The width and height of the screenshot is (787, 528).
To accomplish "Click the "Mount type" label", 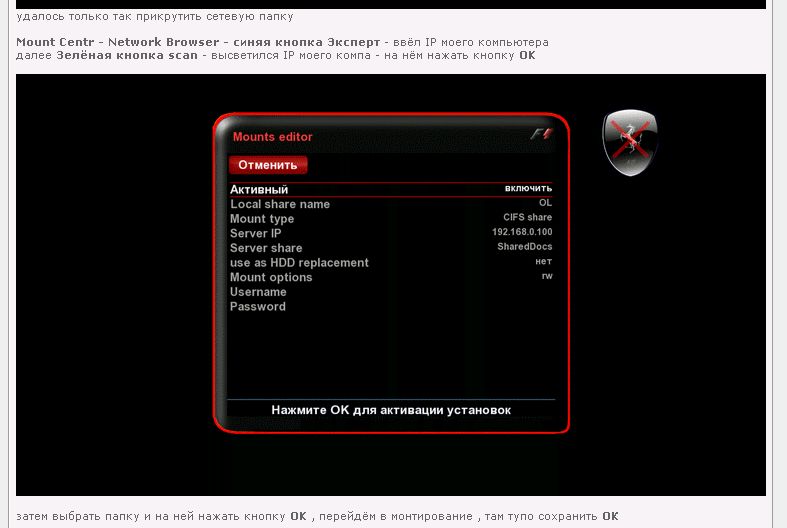I will 262,219.
